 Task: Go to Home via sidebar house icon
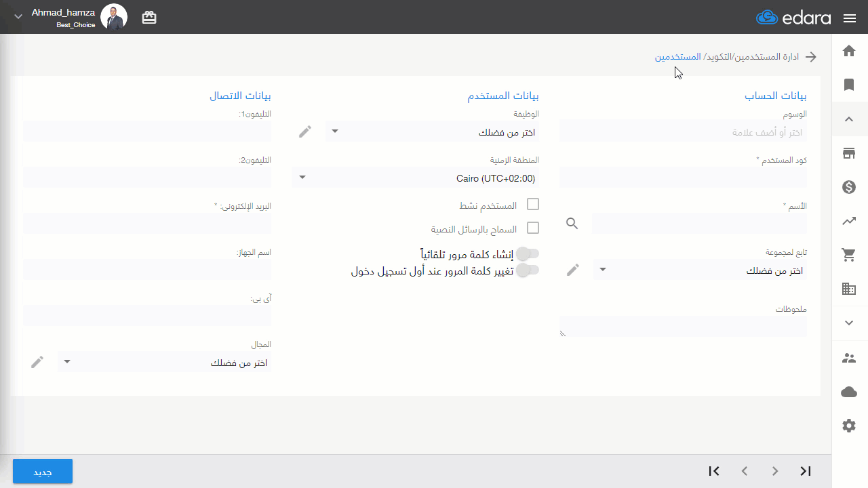(849, 51)
